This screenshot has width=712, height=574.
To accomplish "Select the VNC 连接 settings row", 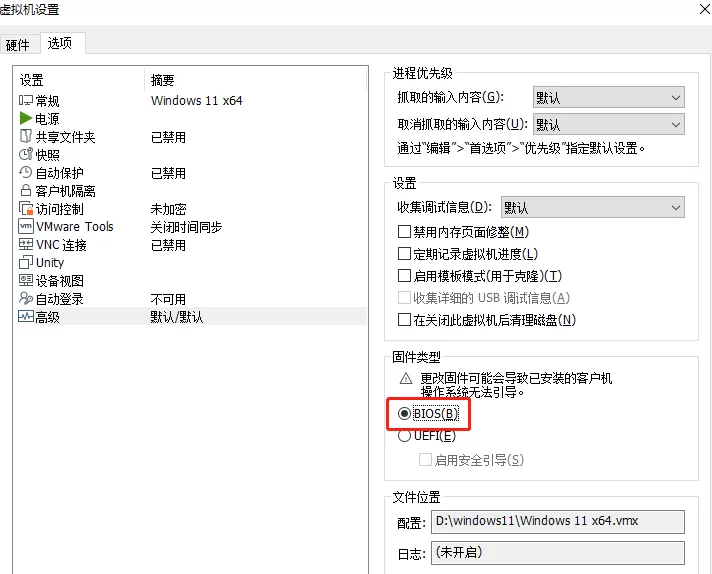I will (x=191, y=245).
